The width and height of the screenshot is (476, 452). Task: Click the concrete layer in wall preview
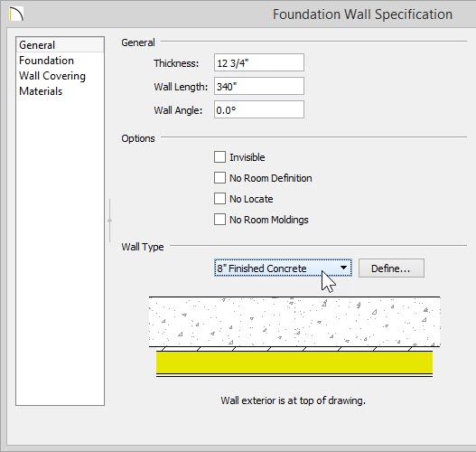[x=294, y=322]
